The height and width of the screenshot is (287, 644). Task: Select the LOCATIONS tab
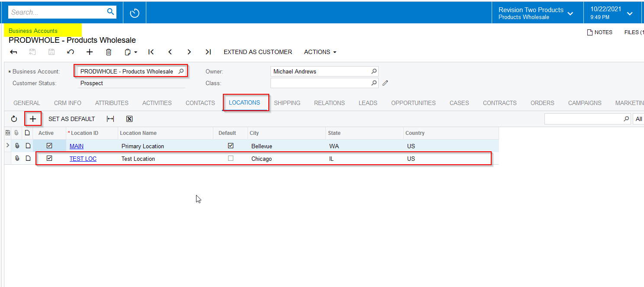pos(245,102)
